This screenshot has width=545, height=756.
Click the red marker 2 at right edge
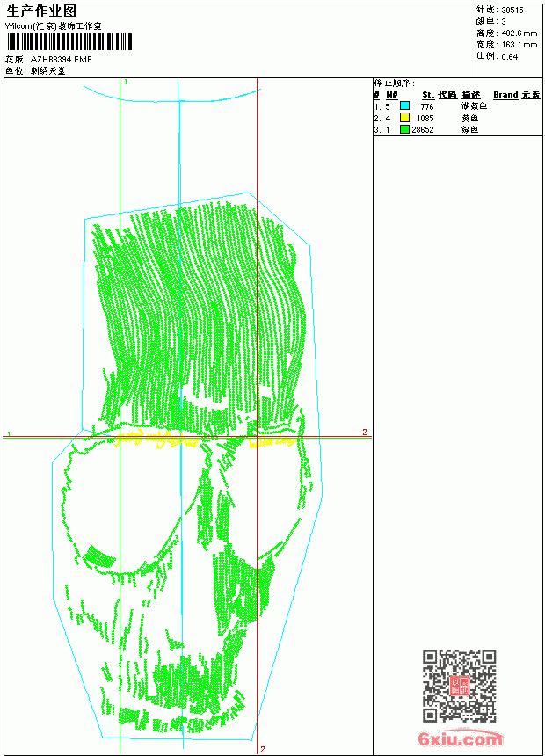click(x=365, y=432)
